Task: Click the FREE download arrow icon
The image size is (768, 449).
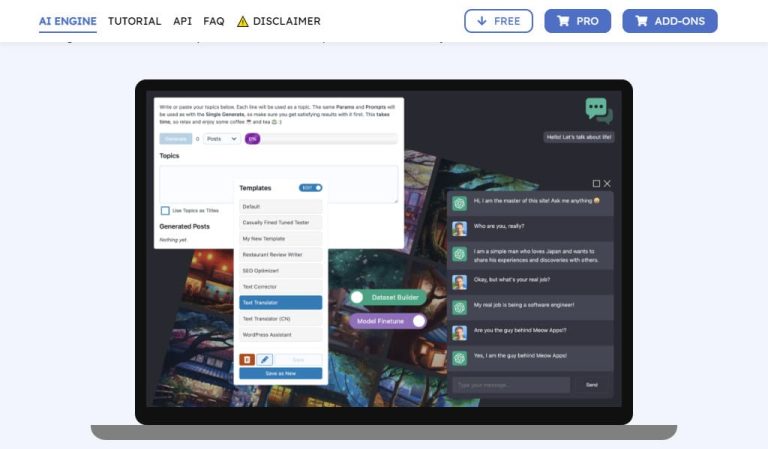Action: (x=482, y=21)
